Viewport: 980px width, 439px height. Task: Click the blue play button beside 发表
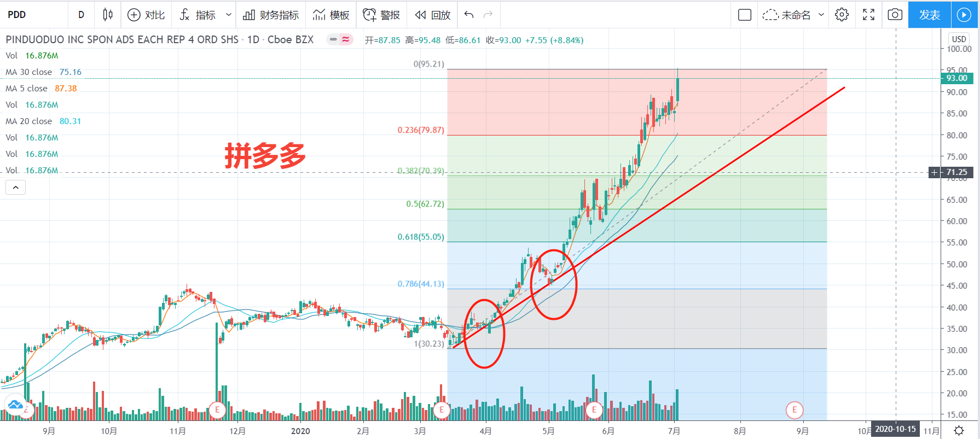(964, 15)
